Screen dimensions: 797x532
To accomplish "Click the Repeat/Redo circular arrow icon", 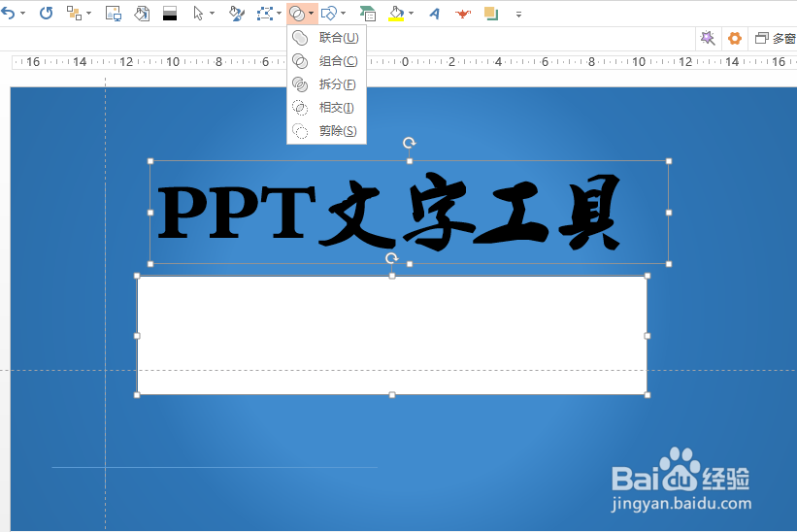I will tap(47, 13).
